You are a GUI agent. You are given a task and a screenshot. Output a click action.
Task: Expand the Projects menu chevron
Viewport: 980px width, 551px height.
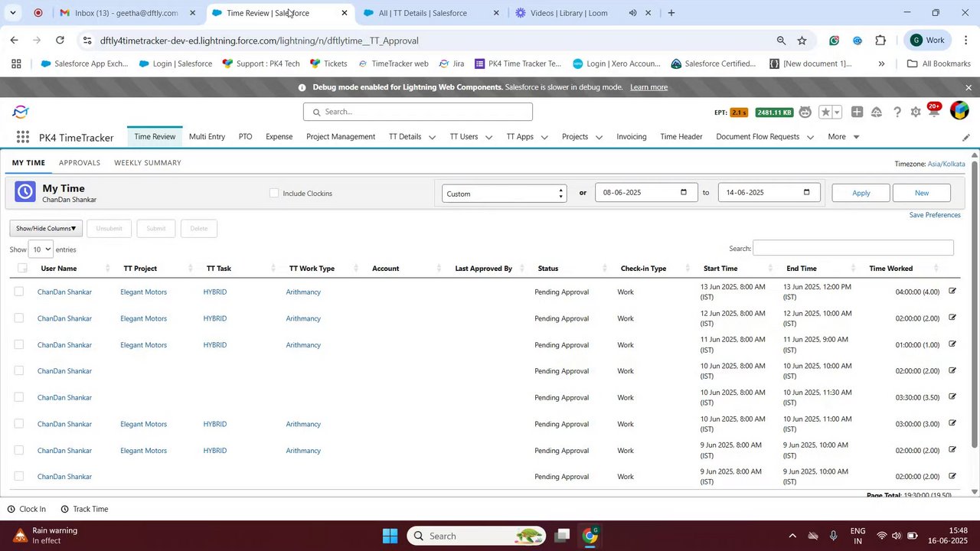tap(599, 138)
